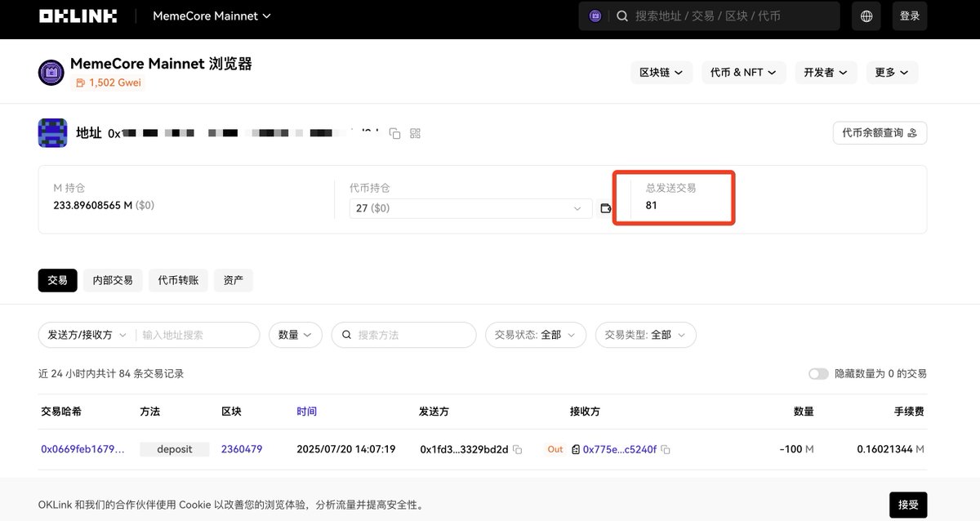Viewport: 980px width, 521px height.
Task: Click the MemeCore Mainnet explorer logo
Action: pyautogui.click(x=51, y=72)
